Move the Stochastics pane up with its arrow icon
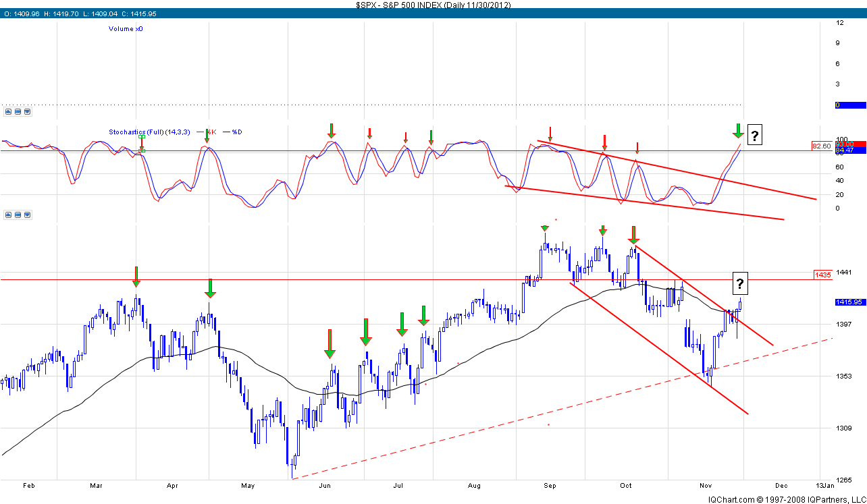Screen dimensions: 867x504 coord(8,215)
